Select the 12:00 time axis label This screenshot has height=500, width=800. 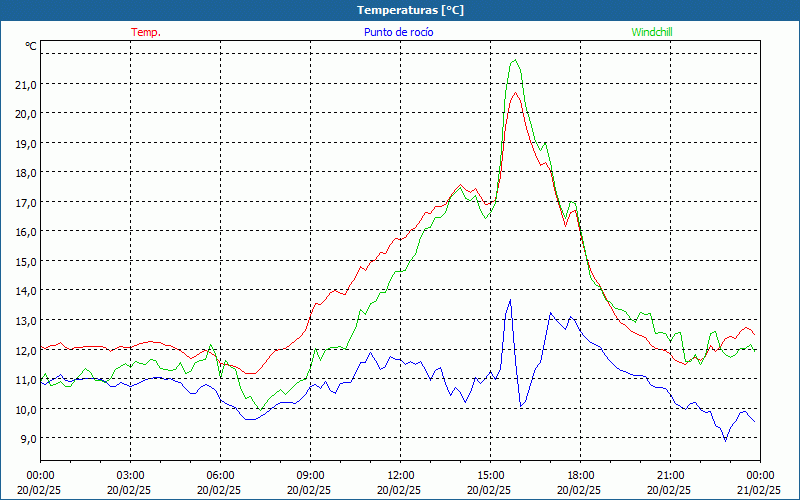click(x=400, y=475)
